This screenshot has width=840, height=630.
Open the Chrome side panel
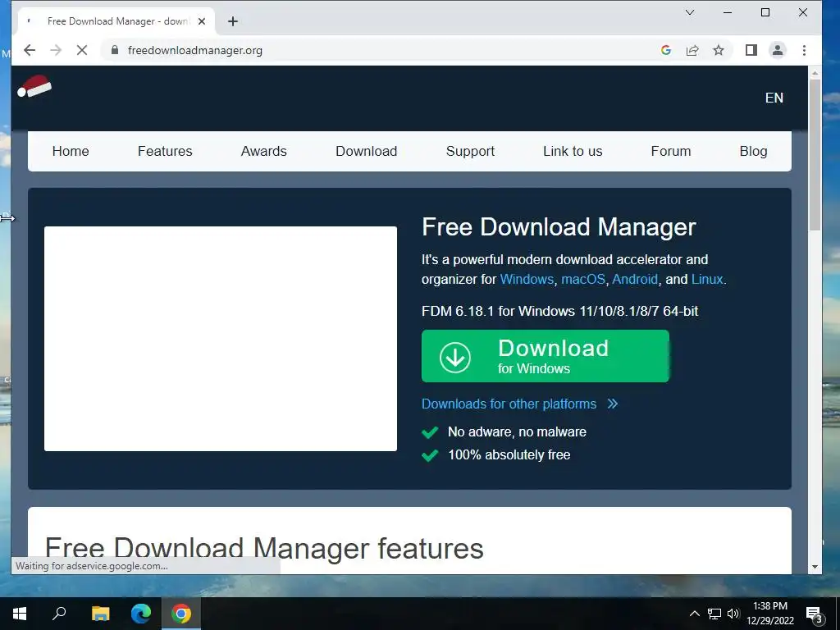[x=751, y=50]
